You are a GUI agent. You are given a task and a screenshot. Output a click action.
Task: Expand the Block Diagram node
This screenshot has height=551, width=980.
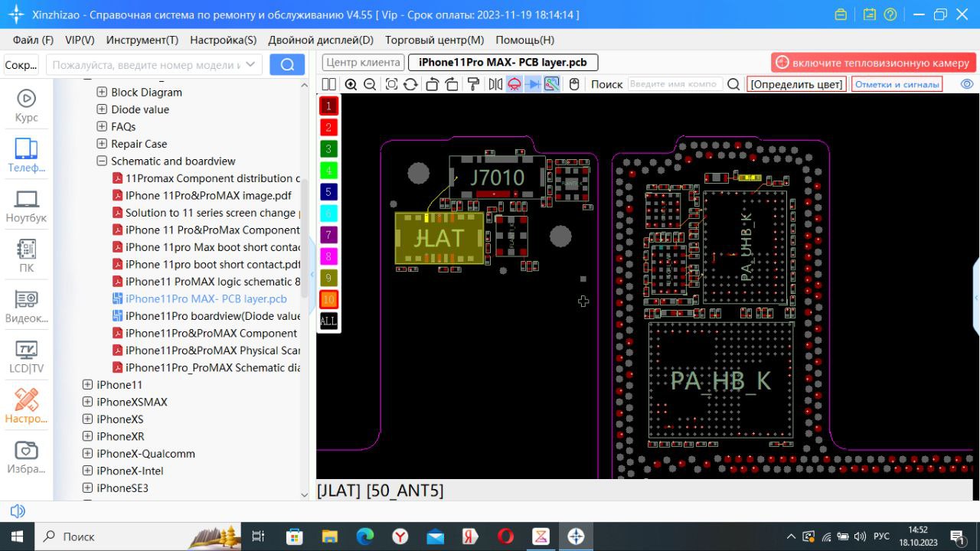tap(102, 92)
